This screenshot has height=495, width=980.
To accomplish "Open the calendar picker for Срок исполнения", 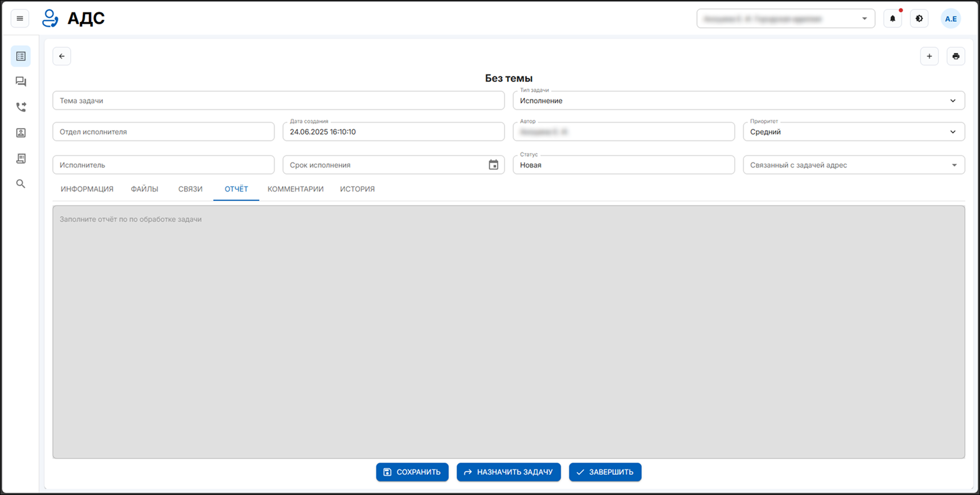I will (x=493, y=165).
